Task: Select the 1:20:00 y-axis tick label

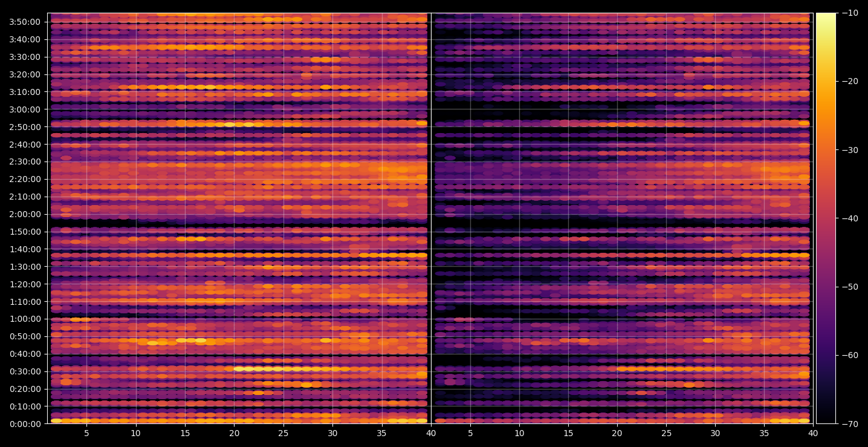Action: click(x=25, y=284)
